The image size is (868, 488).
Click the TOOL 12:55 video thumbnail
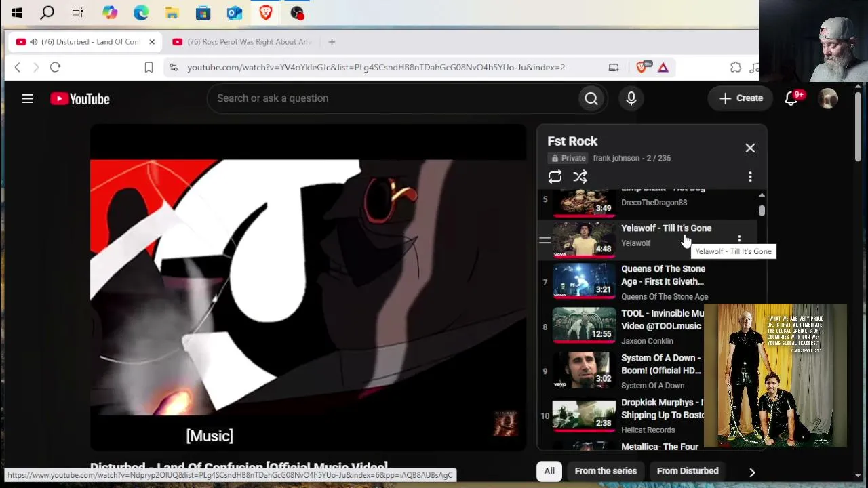click(584, 325)
